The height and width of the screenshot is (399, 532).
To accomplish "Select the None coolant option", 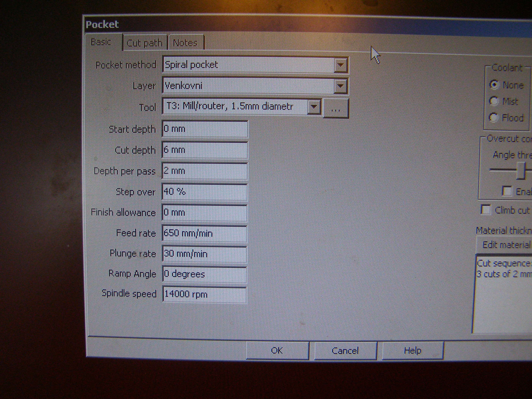I will tap(494, 85).
